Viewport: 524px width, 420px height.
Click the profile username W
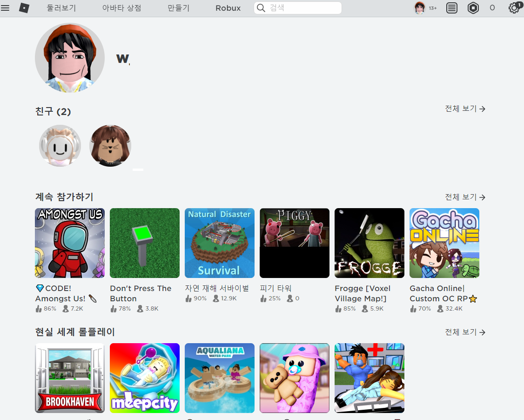click(x=123, y=59)
